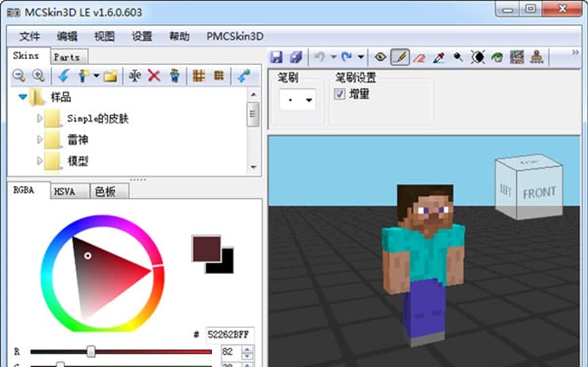This screenshot has height=367, width=588.
Task: Select the Camera eye tool
Action: click(380, 57)
